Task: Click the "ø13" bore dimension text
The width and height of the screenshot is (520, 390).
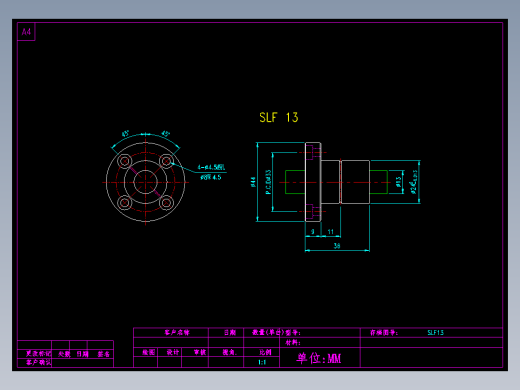Action: (398, 182)
